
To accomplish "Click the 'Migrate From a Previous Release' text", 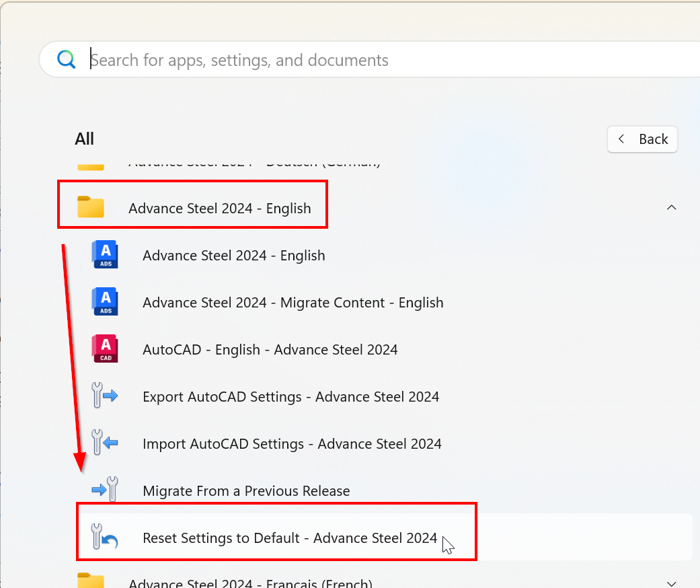I will pyautogui.click(x=246, y=491).
